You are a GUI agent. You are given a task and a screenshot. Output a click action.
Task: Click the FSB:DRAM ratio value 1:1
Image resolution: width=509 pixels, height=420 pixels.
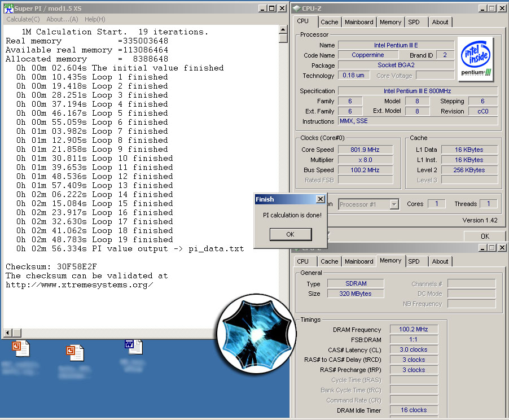click(x=414, y=339)
